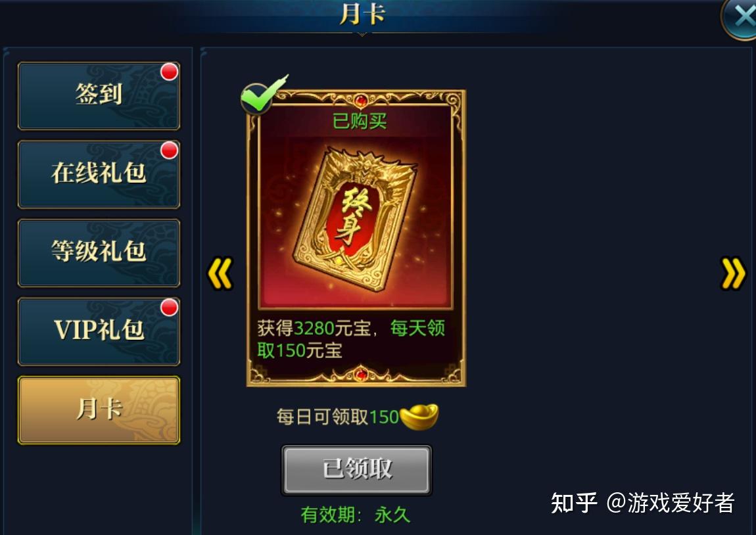This screenshot has height=535, width=756.
Task: Click the gold ingot currency icon
Action: point(419,417)
